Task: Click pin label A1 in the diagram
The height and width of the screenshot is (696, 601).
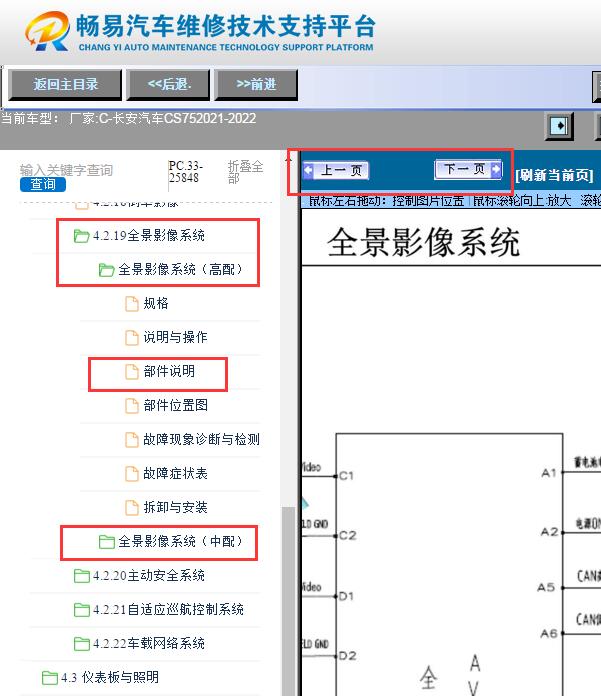Action: click(x=549, y=473)
